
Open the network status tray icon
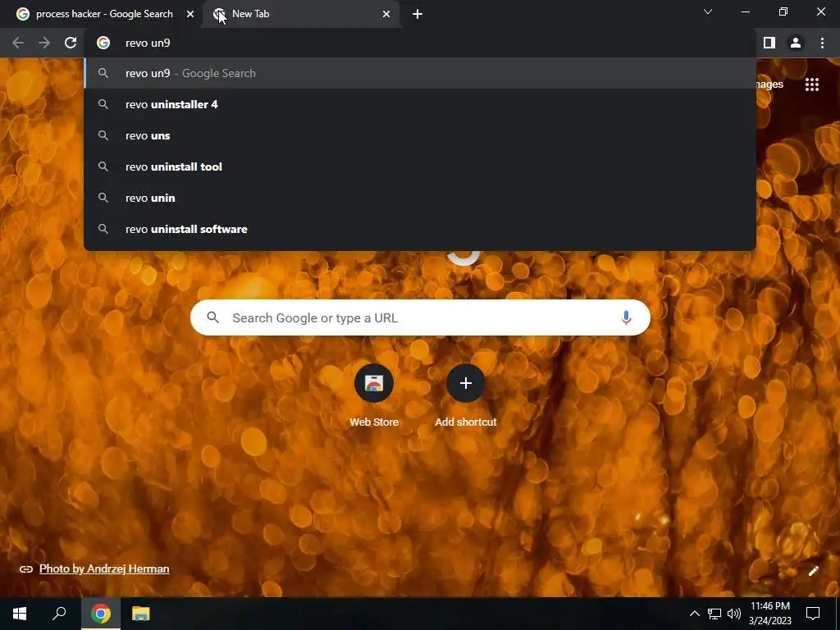[x=714, y=614]
